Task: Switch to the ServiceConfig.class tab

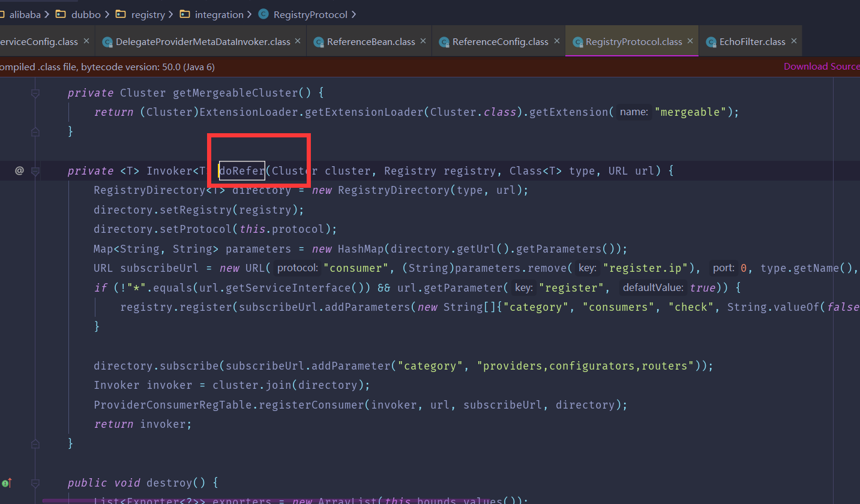Action: pyautogui.click(x=46, y=42)
